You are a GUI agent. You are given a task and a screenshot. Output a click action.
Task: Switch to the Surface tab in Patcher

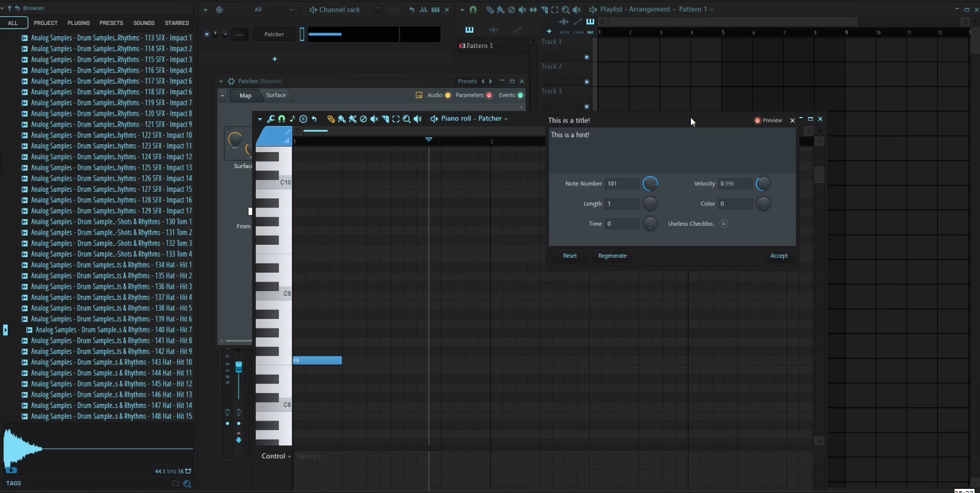click(275, 95)
